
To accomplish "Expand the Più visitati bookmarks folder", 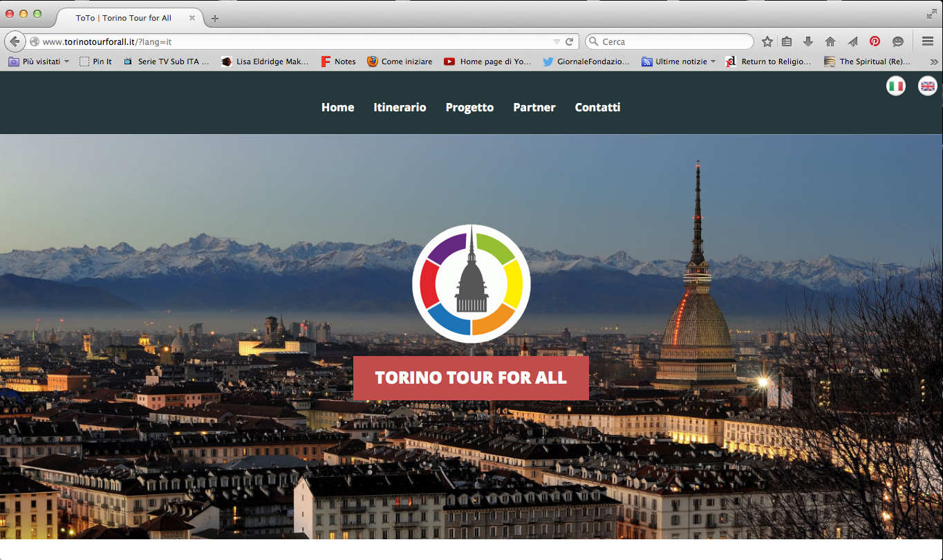I will [39, 62].
